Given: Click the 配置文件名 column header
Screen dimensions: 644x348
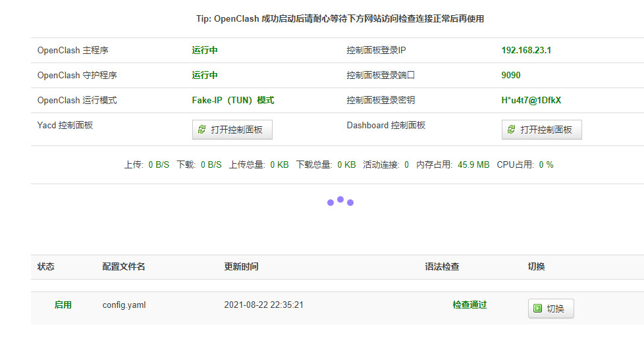Looking at the screenshot, I should (124, 266).
